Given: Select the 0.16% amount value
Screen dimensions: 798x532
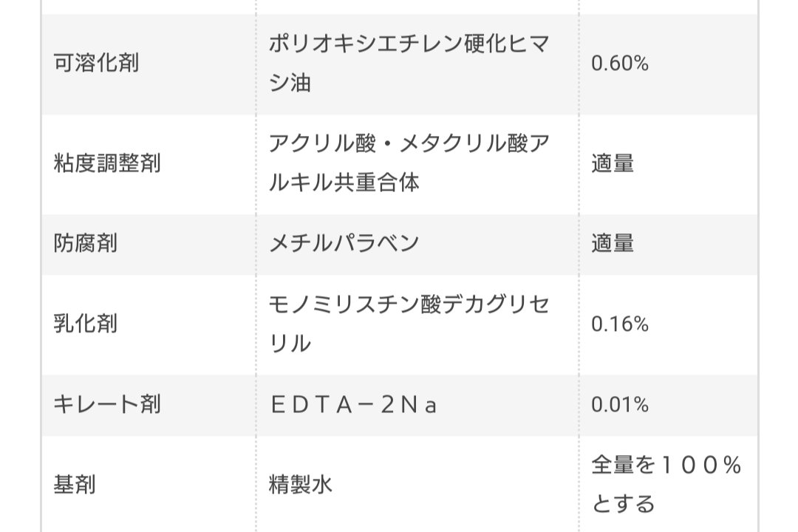Looking at the screenshot, I should click(x=619, y=324).
